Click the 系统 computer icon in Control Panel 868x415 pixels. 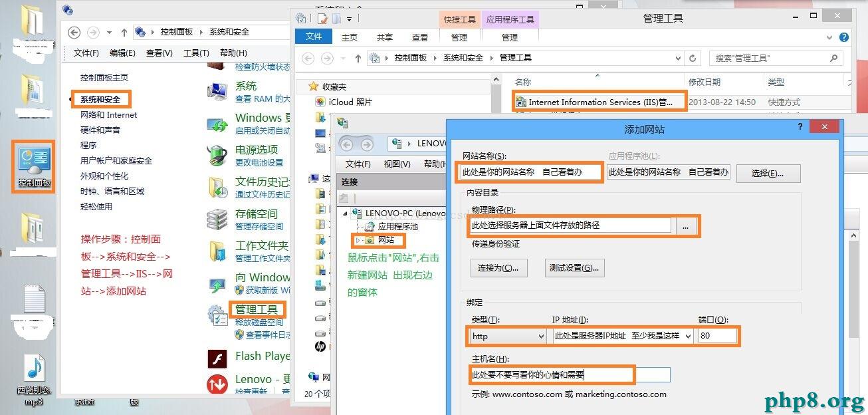pos(218,92)
